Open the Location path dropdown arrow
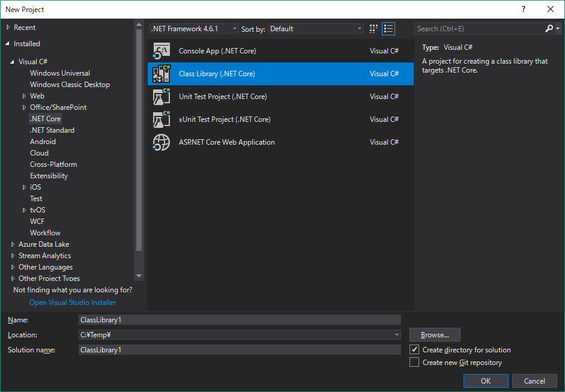The height and width of the screenshot is (392, 565). point(396,335)
